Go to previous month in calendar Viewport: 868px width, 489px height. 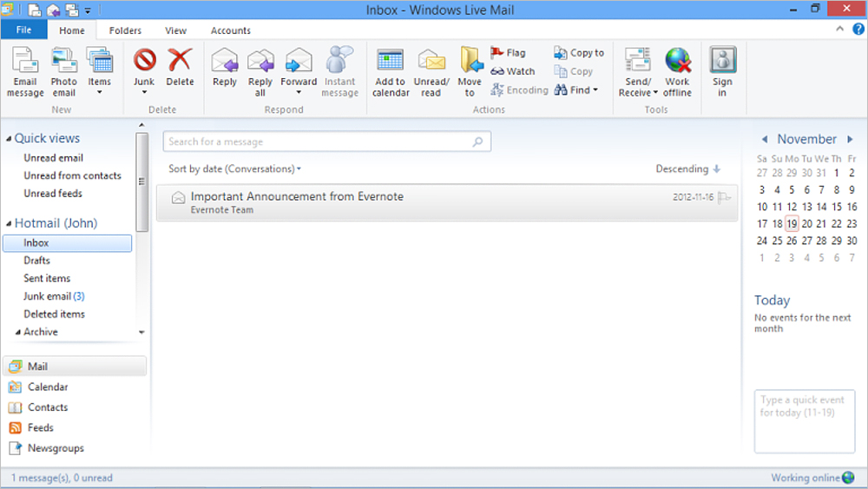pyautogui.click(x=765, y=139)
